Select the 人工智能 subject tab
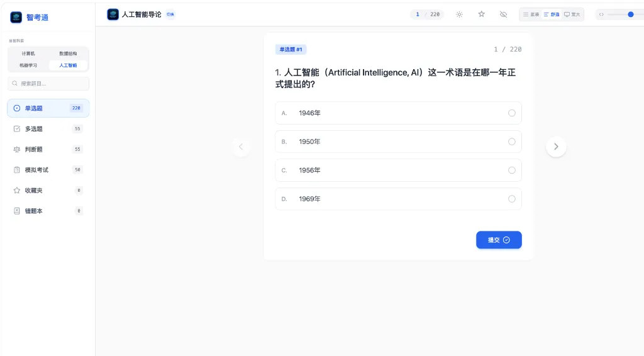This screenshot has height=356, width=644. [68, 65]
